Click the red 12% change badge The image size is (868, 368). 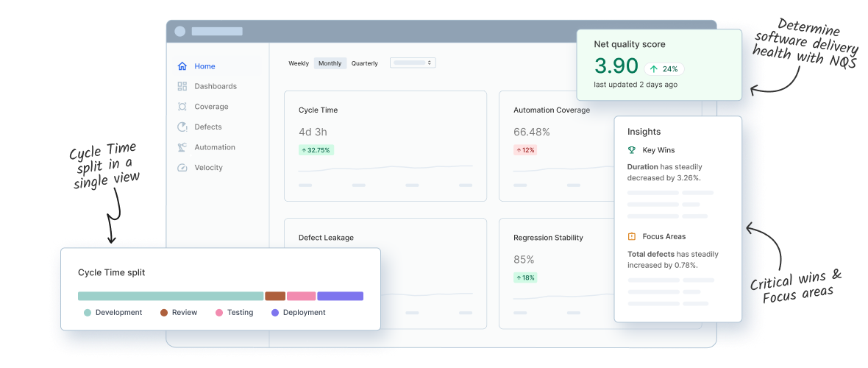[x=524, y=150]
